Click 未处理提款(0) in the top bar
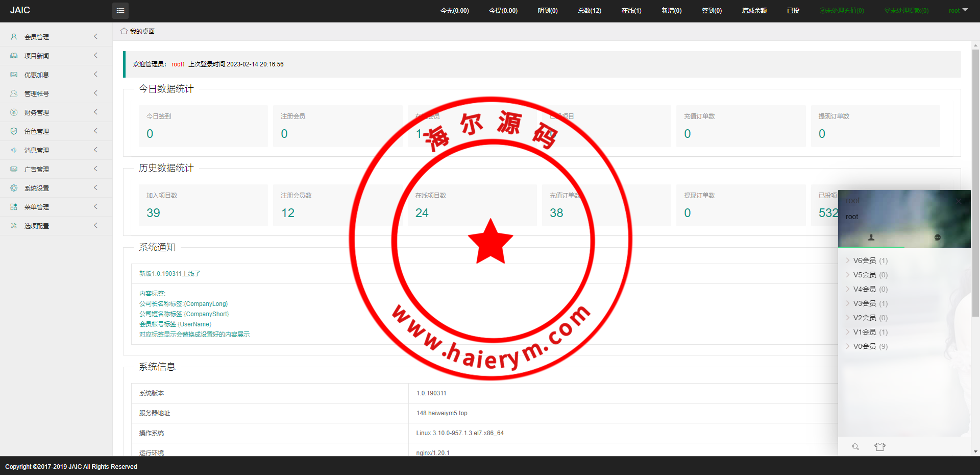 click(906, 11)
